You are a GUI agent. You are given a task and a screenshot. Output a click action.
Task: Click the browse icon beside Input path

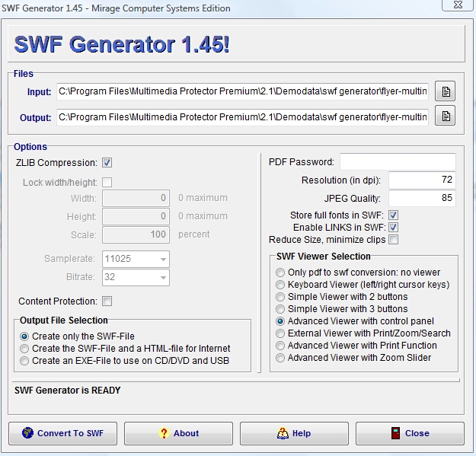click(446, 92)
